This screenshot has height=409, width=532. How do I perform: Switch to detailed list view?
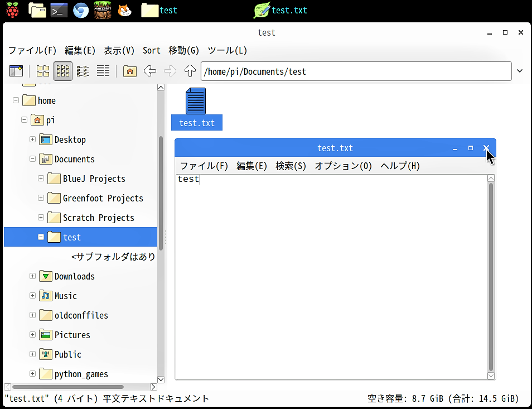(x=103, y=71)
